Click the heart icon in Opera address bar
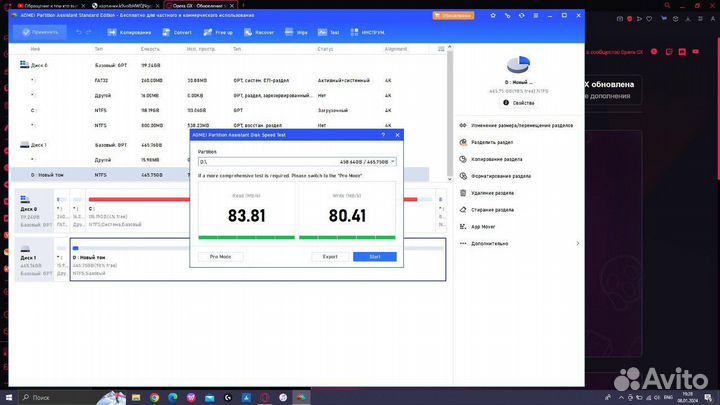 pos(649,19)
